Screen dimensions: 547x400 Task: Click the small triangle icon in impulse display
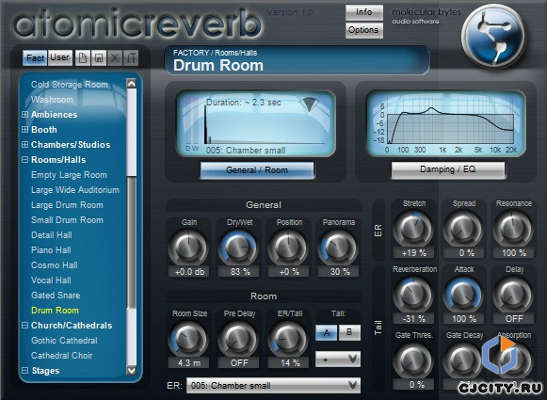point(309,104)
